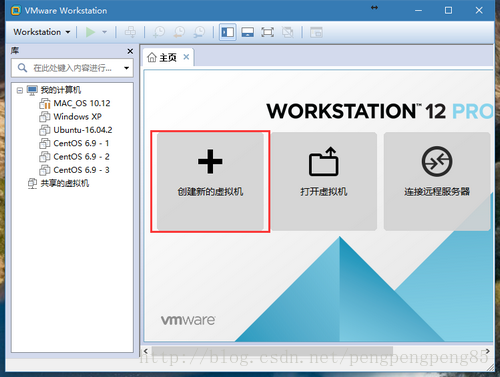Click the revert to snapshot icon
This screenshot has height=377, width=500.
point(179,32)
